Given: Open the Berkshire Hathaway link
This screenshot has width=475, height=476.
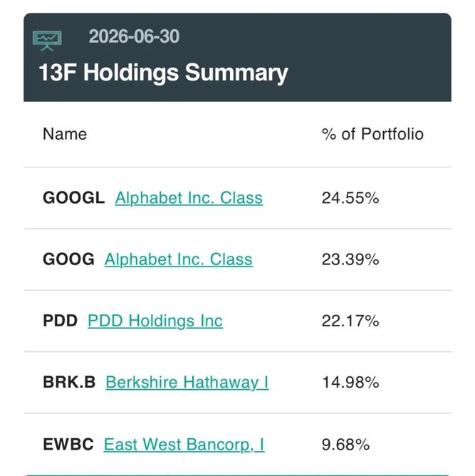Looking at the screenshot, I should click(187, 383).
